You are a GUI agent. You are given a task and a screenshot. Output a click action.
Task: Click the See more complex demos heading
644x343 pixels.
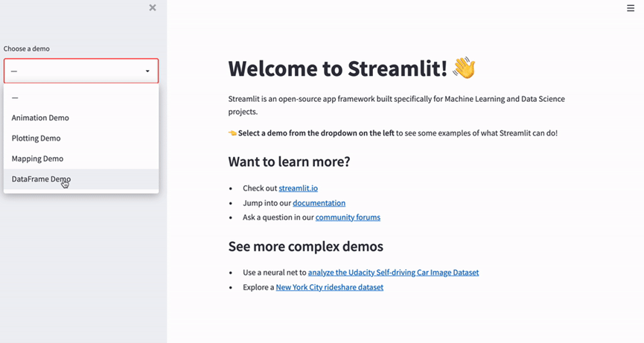(305, 246)
